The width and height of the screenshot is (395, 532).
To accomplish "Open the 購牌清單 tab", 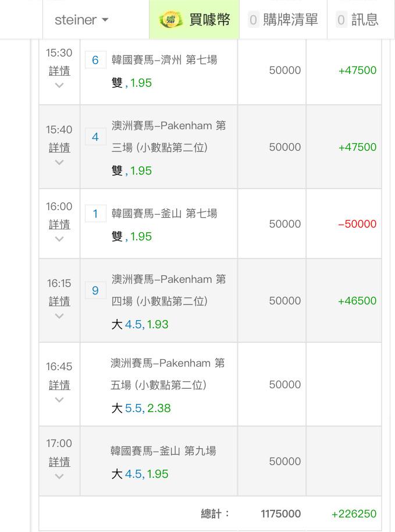I will coord(283,19).
